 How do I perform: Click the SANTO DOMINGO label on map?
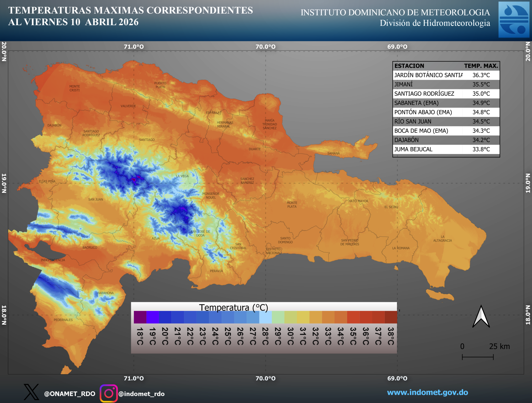[x=285, y=240]
